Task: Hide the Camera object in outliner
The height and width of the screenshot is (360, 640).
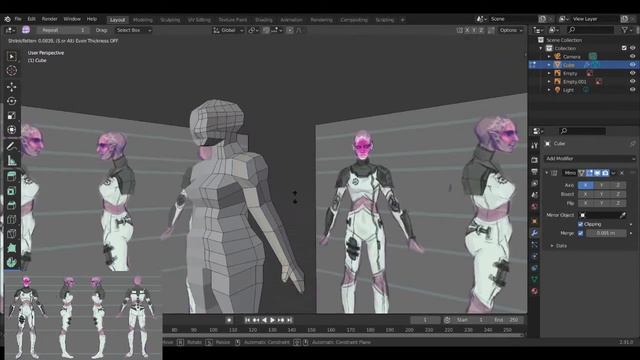Action: click(x=632, y=57)
